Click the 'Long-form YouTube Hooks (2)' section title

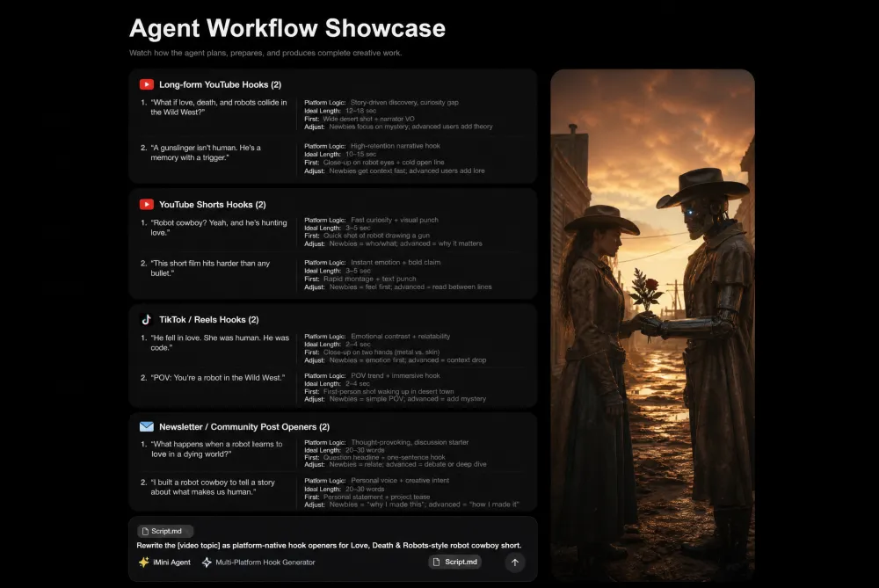221,84
